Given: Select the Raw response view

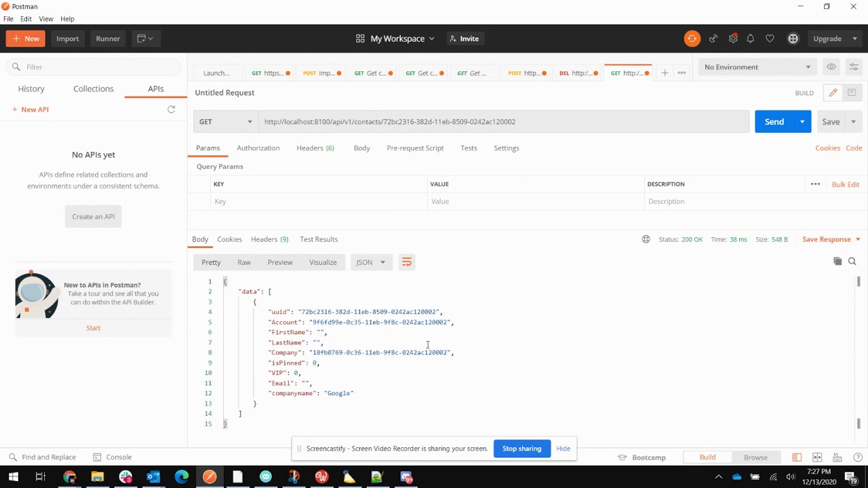Looking at the screenshot, I should point(244,262).
